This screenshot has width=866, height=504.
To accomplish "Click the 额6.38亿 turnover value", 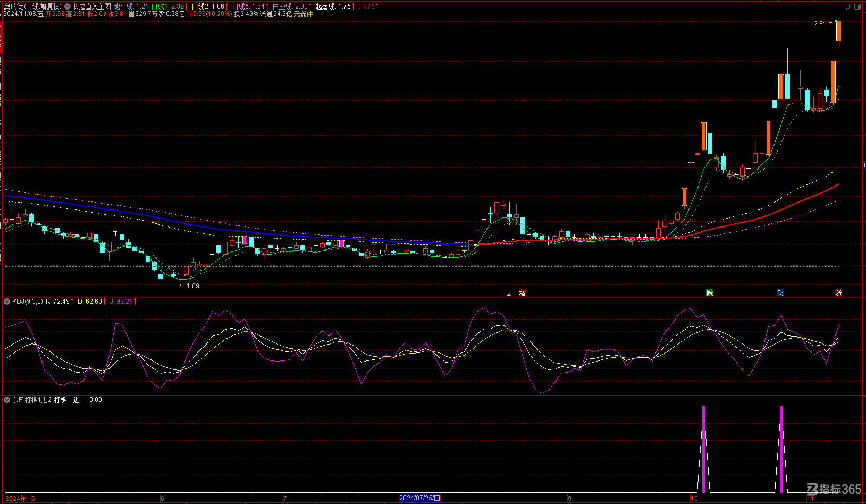I will tap(172, 14).
